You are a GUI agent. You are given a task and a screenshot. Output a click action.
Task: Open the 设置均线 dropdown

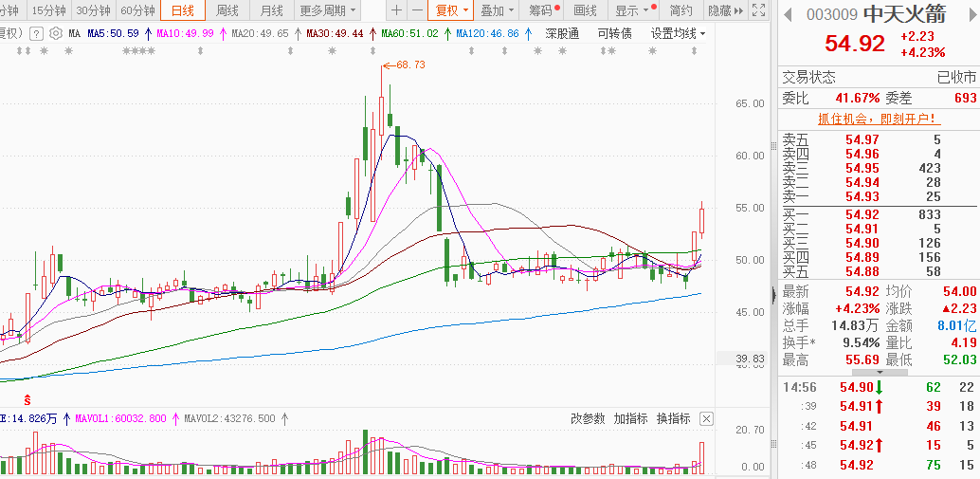click(678, 34)
